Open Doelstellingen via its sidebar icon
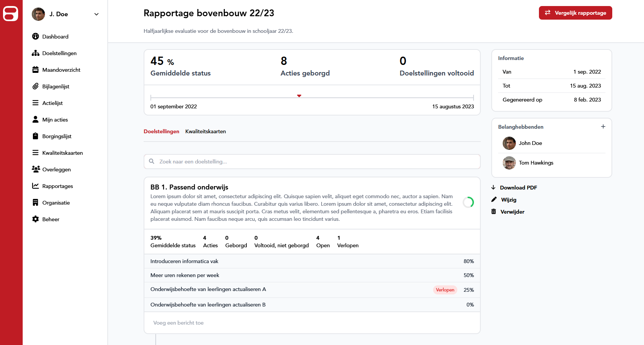 (x=36, y=53)
